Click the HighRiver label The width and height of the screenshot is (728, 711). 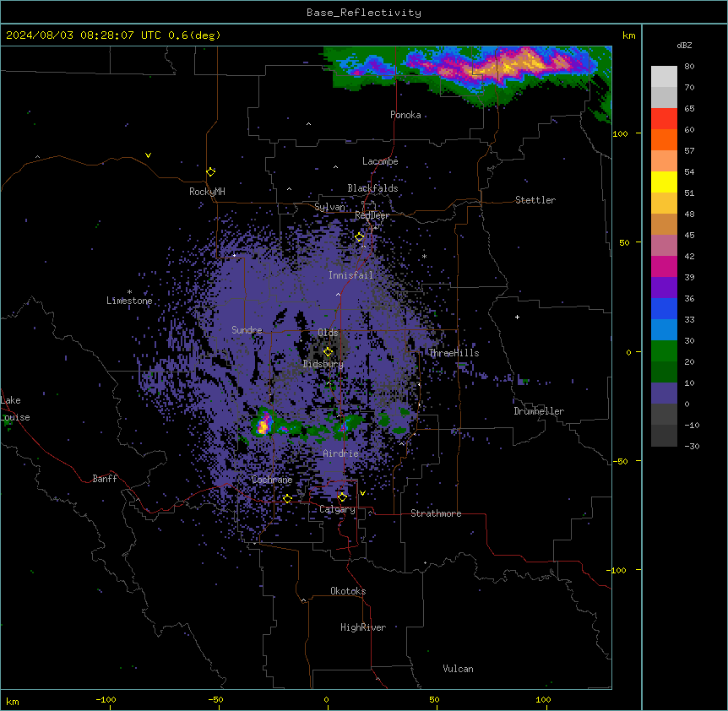click(x=363, y=627)
